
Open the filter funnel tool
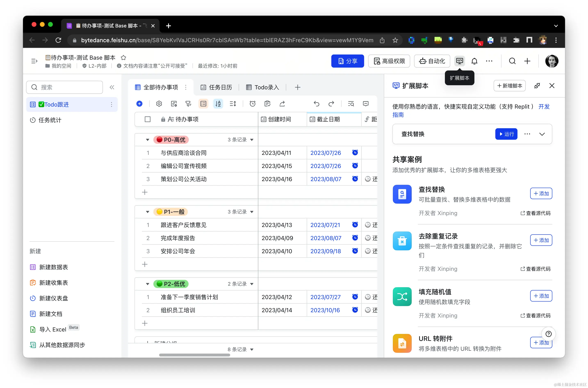(x=188, y=104)
